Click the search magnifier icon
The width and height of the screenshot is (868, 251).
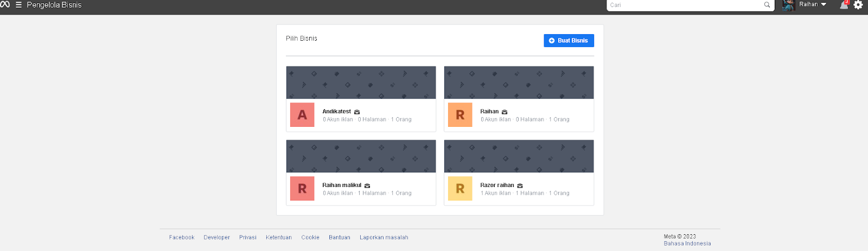[767, 5]
